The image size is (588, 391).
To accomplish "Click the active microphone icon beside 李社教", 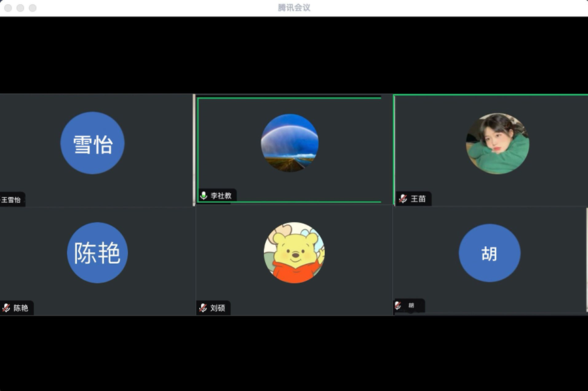I will (x=203, y=196).
